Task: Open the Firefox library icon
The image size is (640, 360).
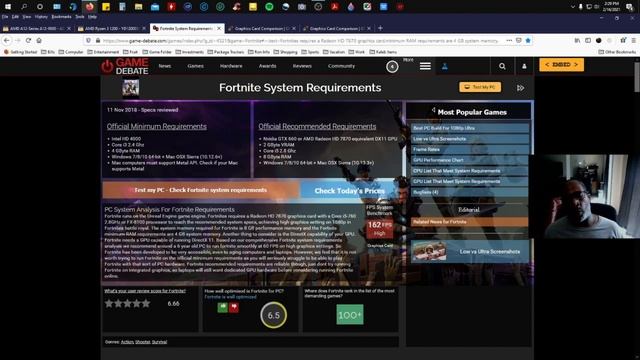Action: click(x=577, y=40)
